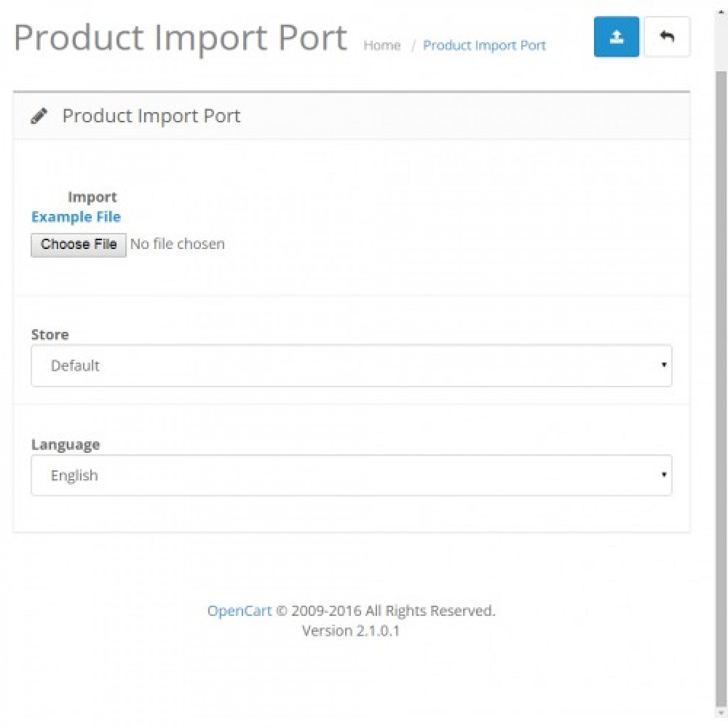Click the Language field label
The height and width of the screenshot is (728, 728).
(66, 445)
